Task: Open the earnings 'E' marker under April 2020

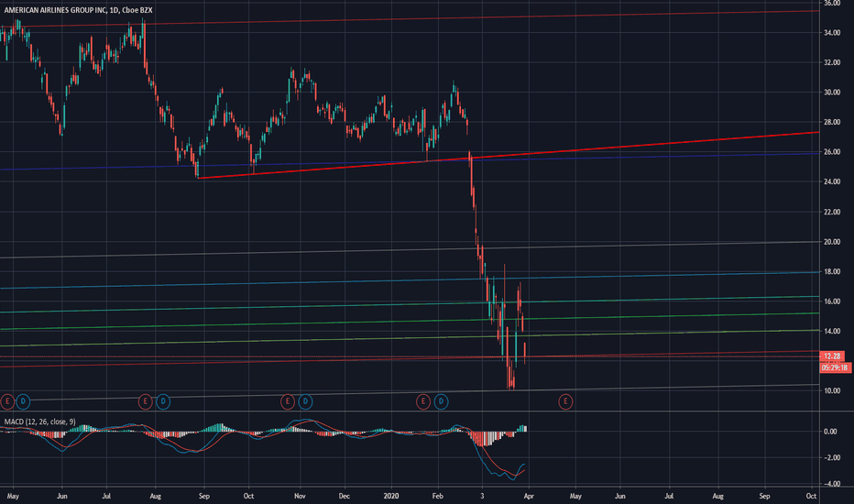Action: click(x=565, y=402)
